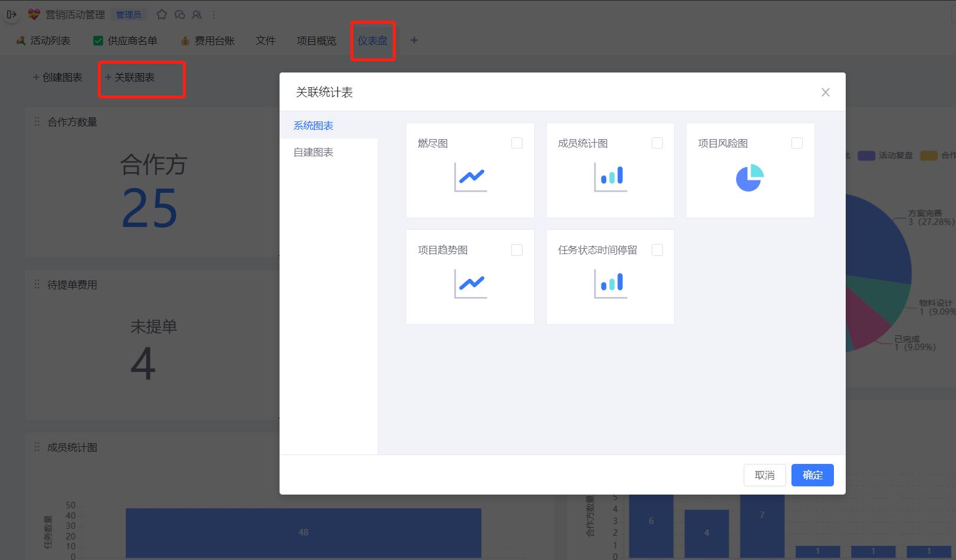Click the yellow 合作 legend color swatch
This screenshot has width=956, height=560.
point(929,156)
